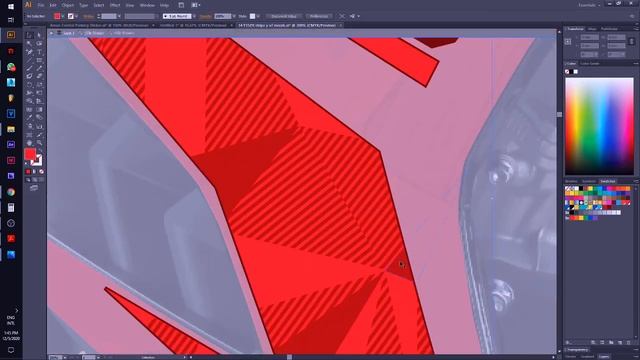This screenshot has height=360, width=640.
Task: Click the X position field in the Transform panel
Action: [x=590, y=38]
